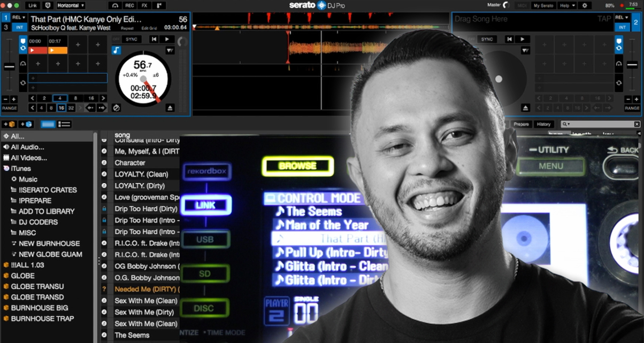Eject the track from deck 1

click(170, 107)
